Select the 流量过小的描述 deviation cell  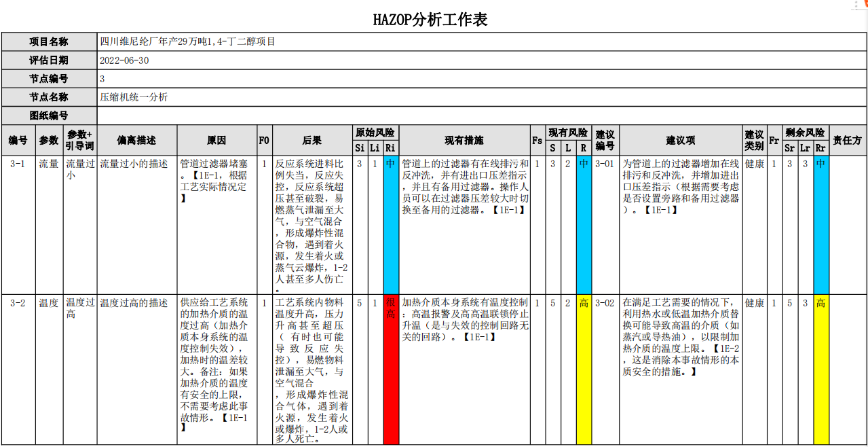(137, 225)
